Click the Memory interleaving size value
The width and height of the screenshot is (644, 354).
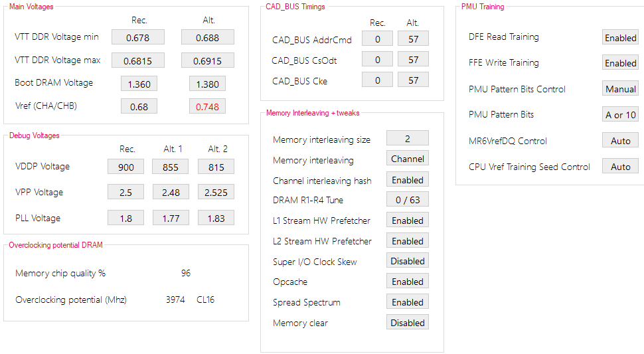[408, 139]
